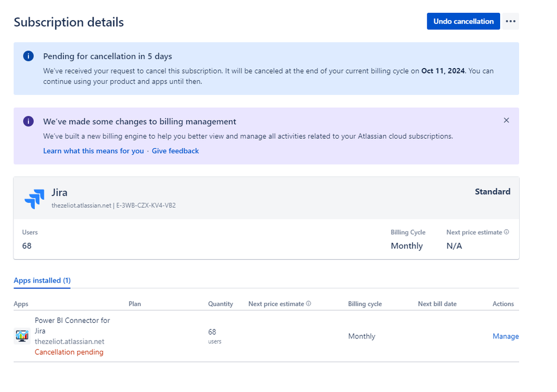Click the Cancellation pending status text
Screen dimensions: 557x392
point(69,352)
